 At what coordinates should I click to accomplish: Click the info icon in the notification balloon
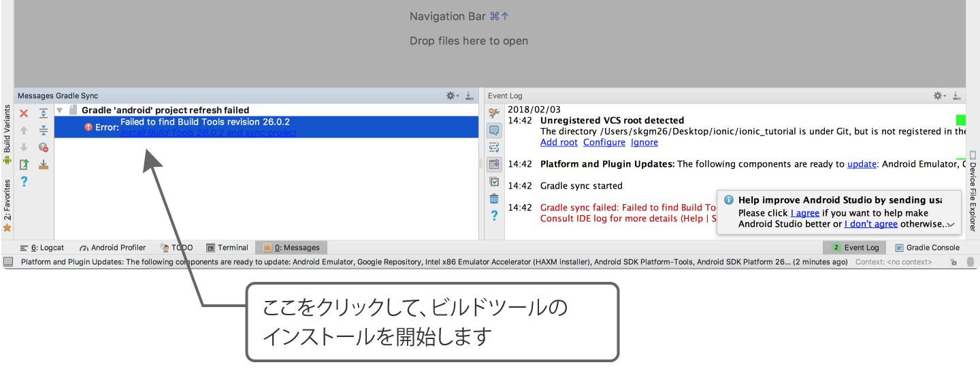coord(729,200)
